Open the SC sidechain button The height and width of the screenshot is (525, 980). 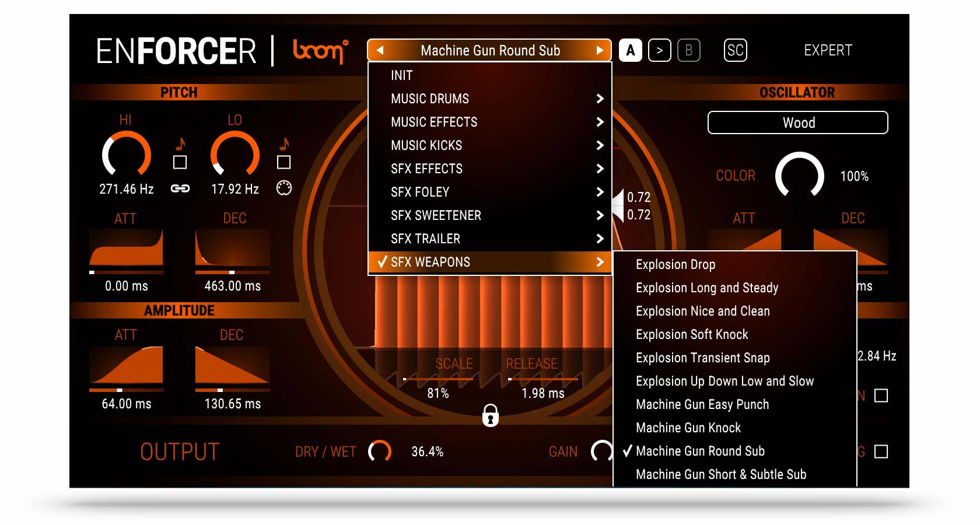[x=735, y=51]
